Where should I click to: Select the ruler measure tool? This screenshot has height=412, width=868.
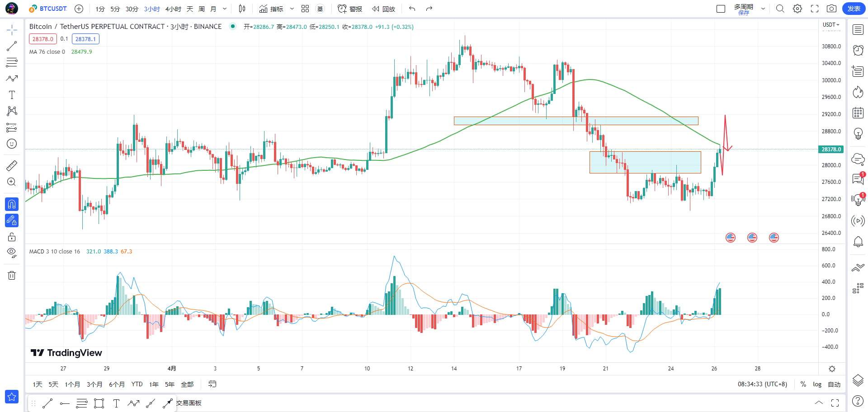pyautogui.click(x=12, y=166)
